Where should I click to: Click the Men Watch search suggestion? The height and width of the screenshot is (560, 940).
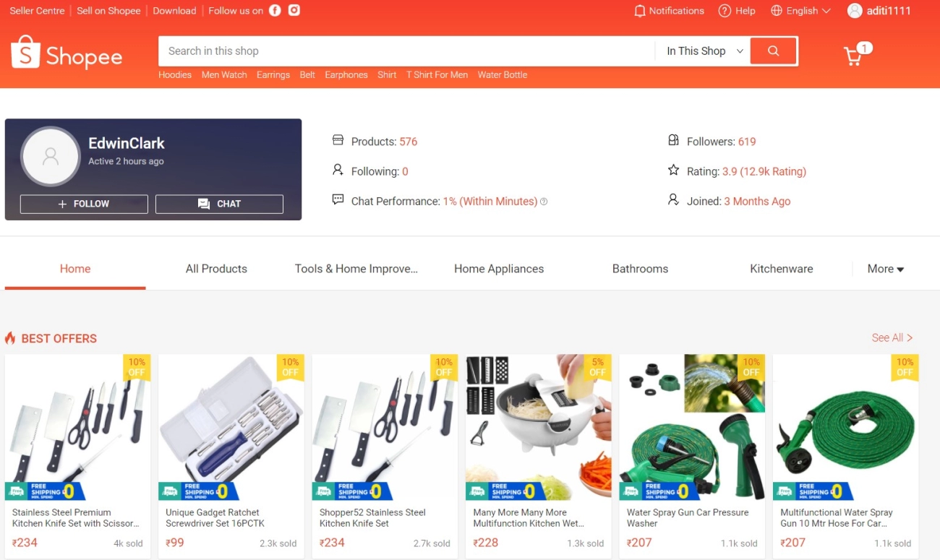224,75
